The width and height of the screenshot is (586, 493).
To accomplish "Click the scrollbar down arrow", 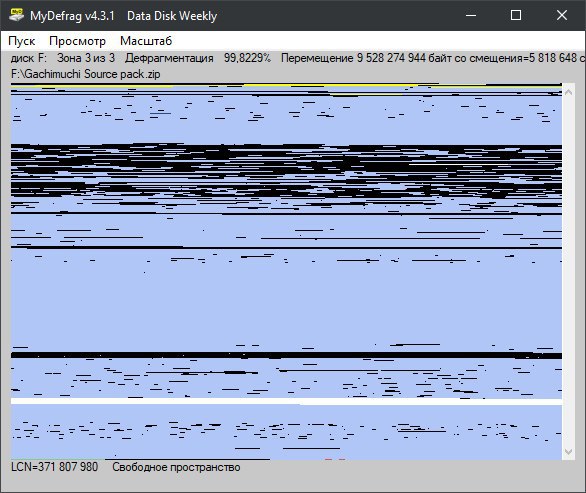I will point(568,452).
